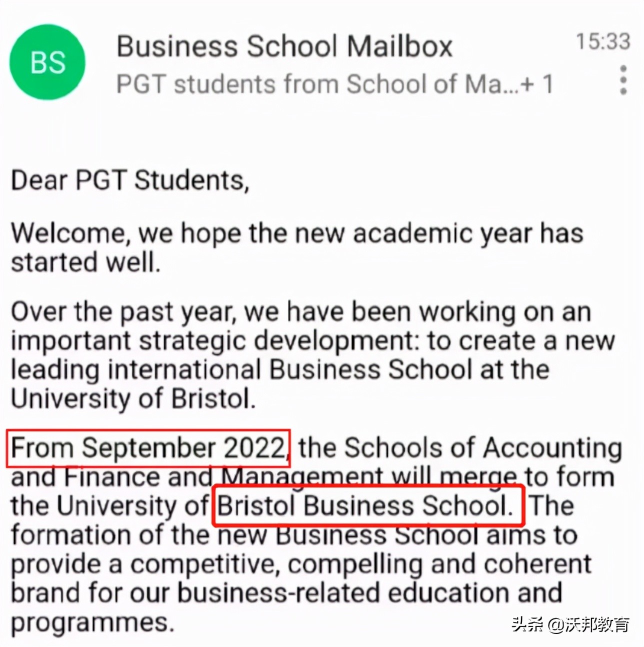
Task: Tap the 头条 @沃邦教育 watermark
Action: (x=570, y=624)
